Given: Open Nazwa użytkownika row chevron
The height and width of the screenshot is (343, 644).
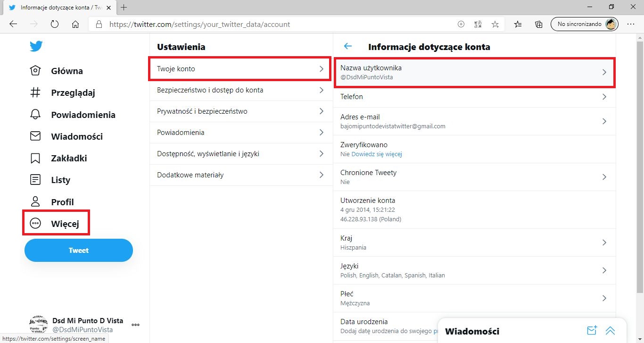Looking at the screenshot, I should point(604,72).
